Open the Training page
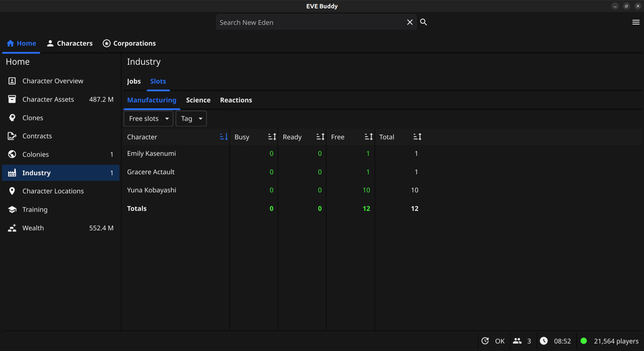The width and height of the screenshot is (644, 351). 61,209
